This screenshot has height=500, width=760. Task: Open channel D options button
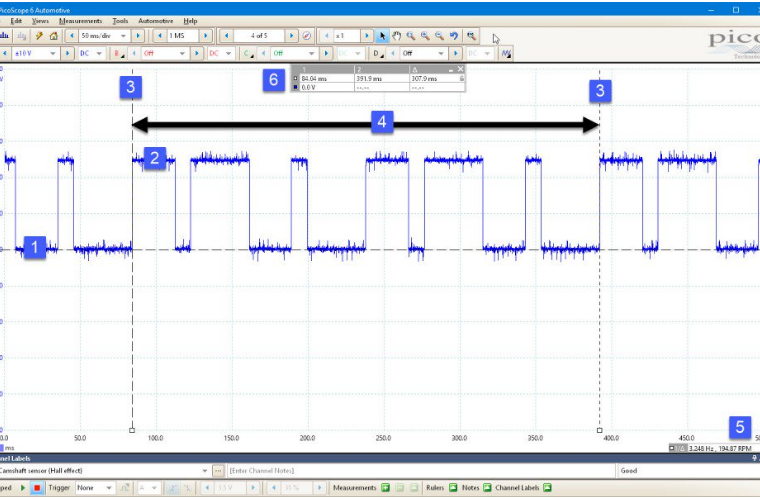pos(378,53)
